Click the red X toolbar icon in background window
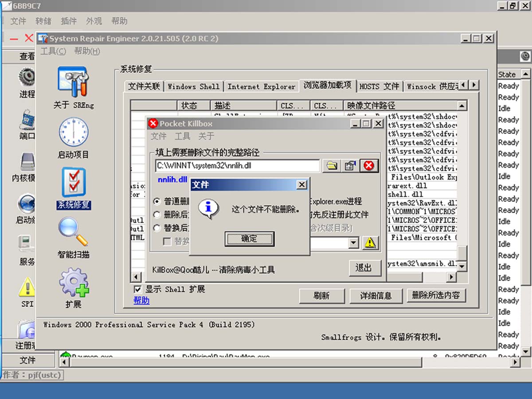532x399 pixels. click(x=29, y=38)
